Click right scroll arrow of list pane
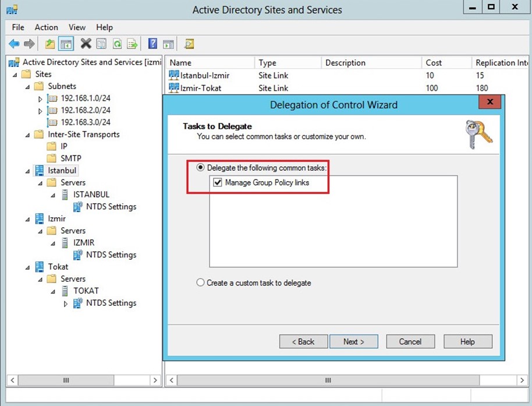The width and height of the screenshot is (532, 406). coord(522,380)
